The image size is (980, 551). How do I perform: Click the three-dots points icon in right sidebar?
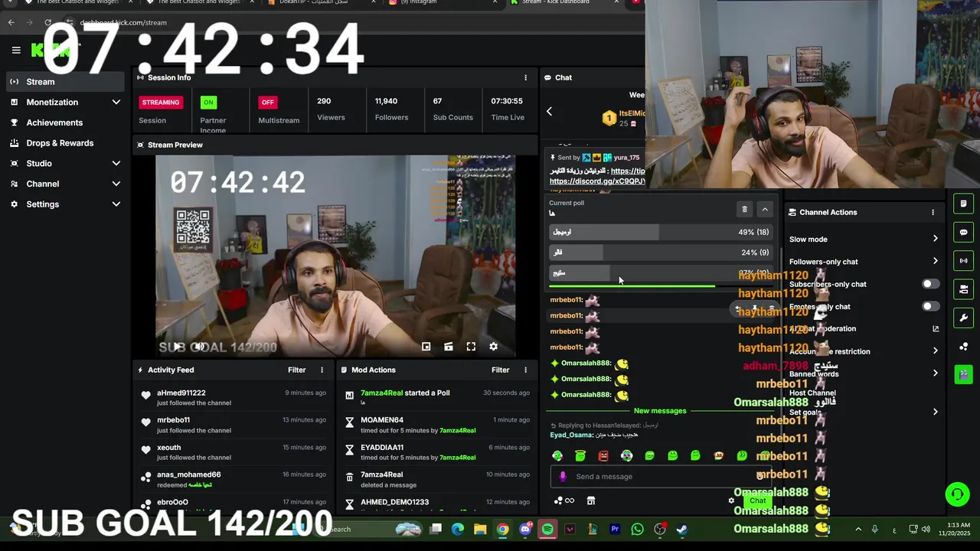pos(964,347)
